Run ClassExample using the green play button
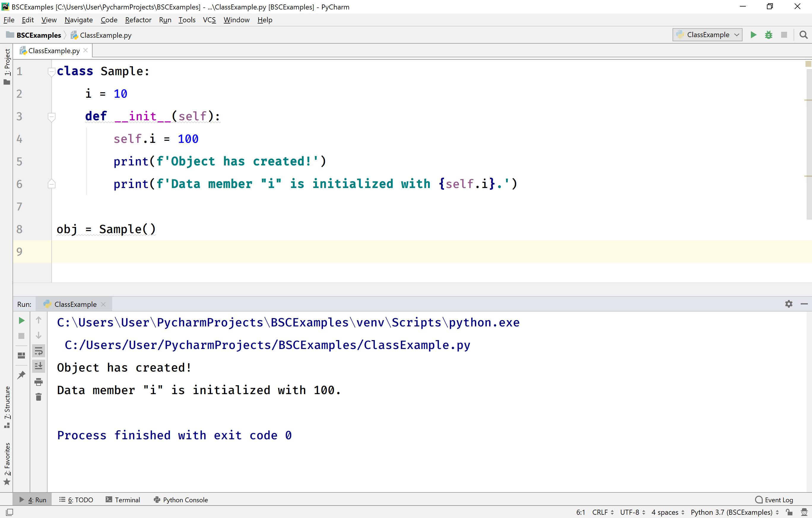 click(753, 35)
